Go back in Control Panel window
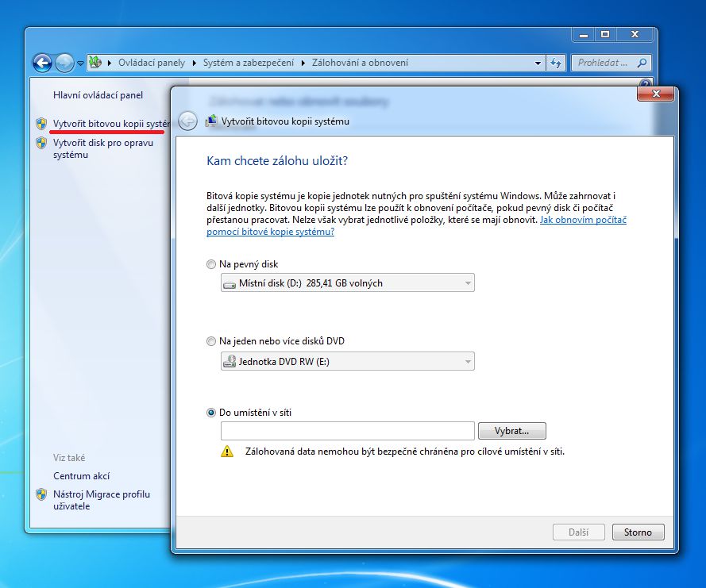706x588 pixels. [x=42, y=63]
